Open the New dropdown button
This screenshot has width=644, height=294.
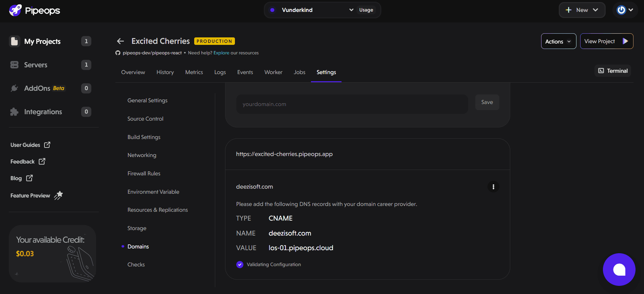click(582, 10)
